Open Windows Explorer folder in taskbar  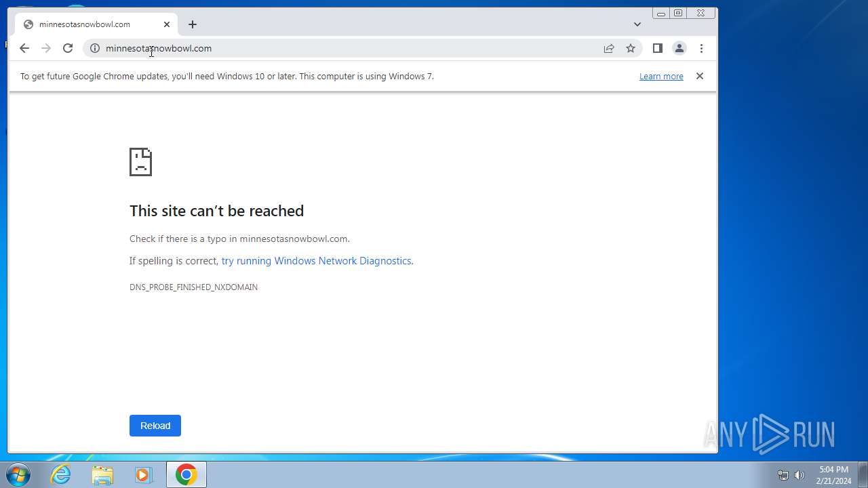point(102,475)
